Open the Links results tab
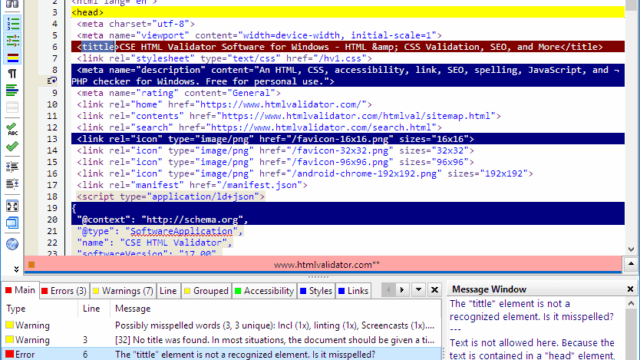640x360 pixels. coord(353,291)
